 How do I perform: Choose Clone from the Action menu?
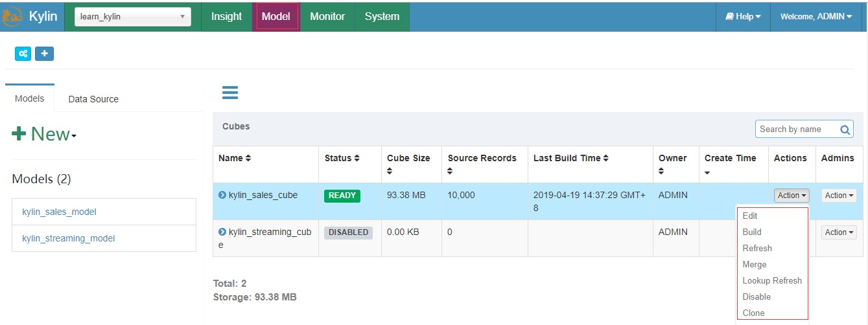pyautogui.click(x=753, y=313)
